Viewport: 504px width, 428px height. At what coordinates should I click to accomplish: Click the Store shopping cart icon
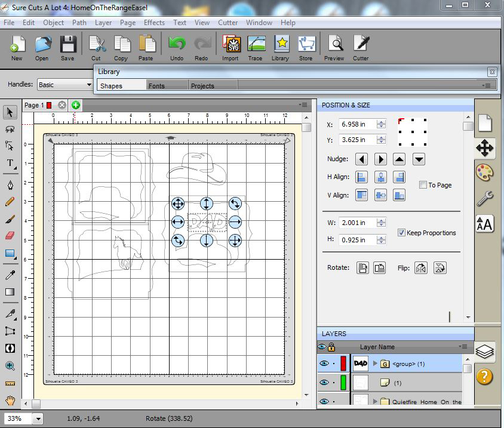[306, 44]
